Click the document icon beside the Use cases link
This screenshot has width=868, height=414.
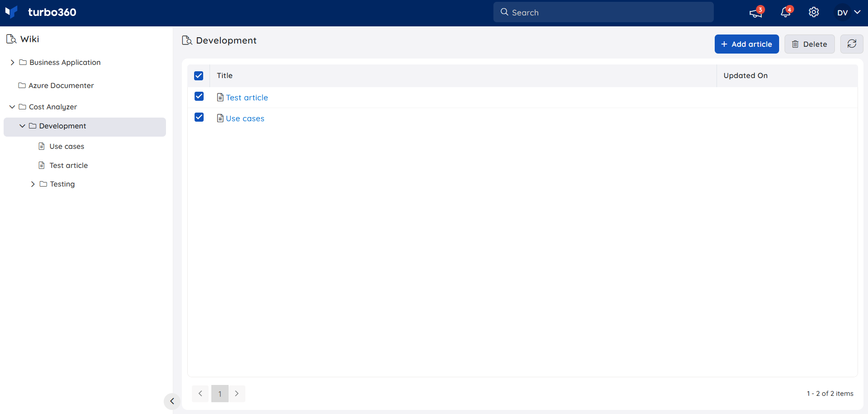tap(220, 118)
